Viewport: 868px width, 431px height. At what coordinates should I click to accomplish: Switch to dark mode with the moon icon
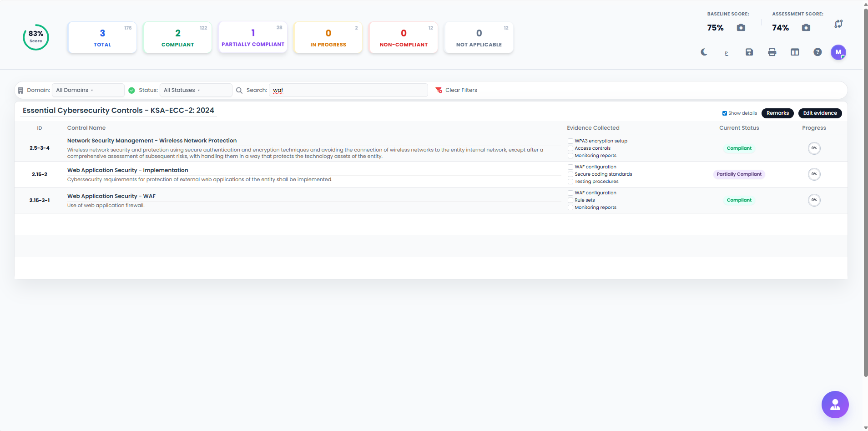(x=704, y=52)
